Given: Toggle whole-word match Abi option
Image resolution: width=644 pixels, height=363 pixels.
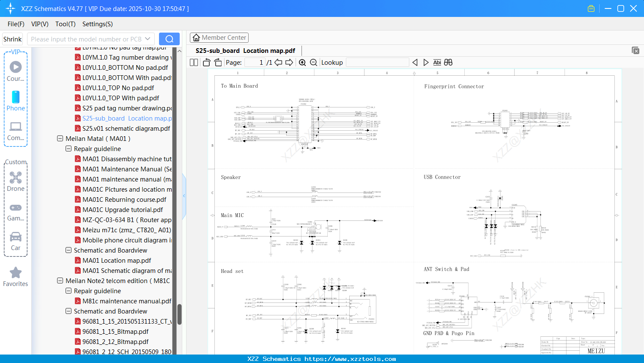Looking at the screenshot, I should pos(437,63).
